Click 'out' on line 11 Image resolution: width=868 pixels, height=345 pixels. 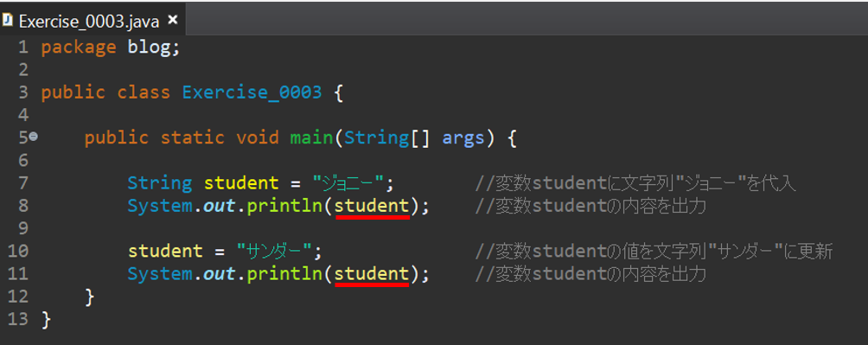click(220, 274)
